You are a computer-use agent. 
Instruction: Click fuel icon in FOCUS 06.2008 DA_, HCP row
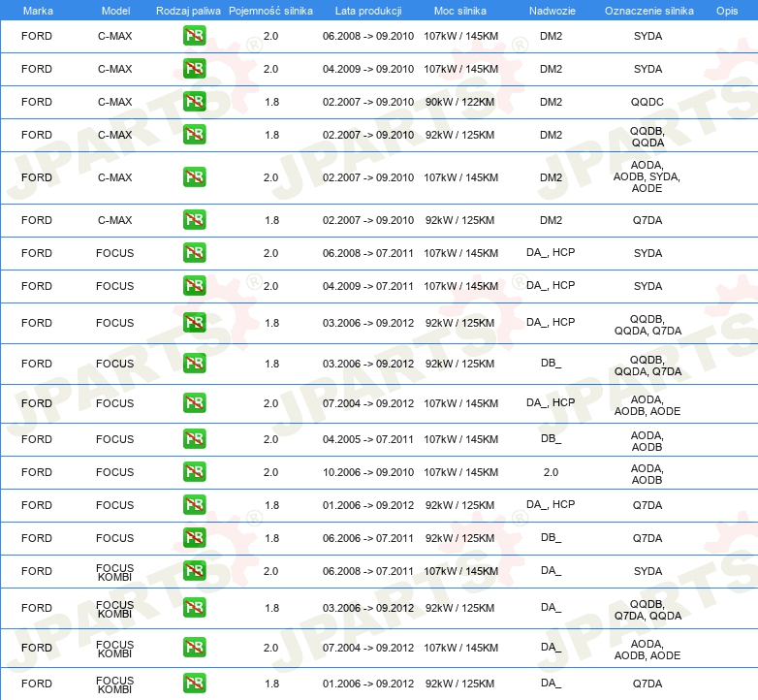pyautogui.click(x=194, y=252)
